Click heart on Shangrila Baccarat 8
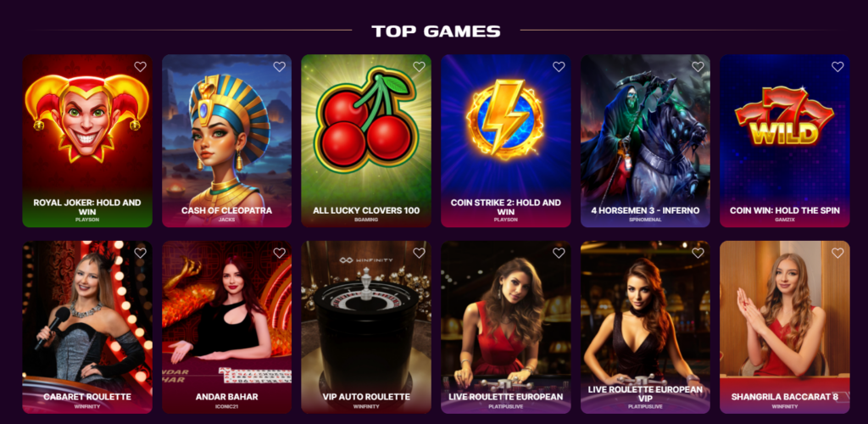Viewport: 868px width, 424px height. click(x=837, y=253)
